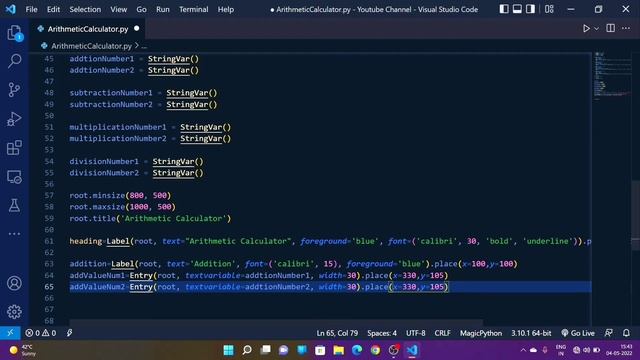Open Windows Start menu
640x360 pixels.
(229, 350)
